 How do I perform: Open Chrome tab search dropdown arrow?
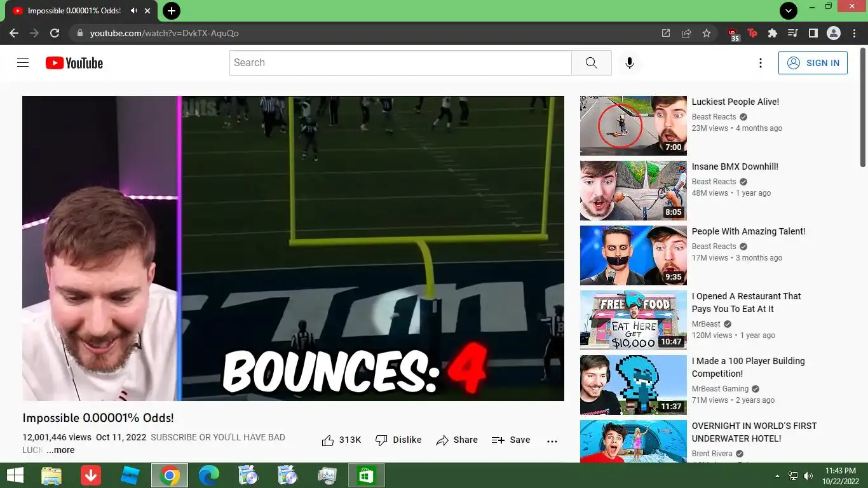[788, 11]
